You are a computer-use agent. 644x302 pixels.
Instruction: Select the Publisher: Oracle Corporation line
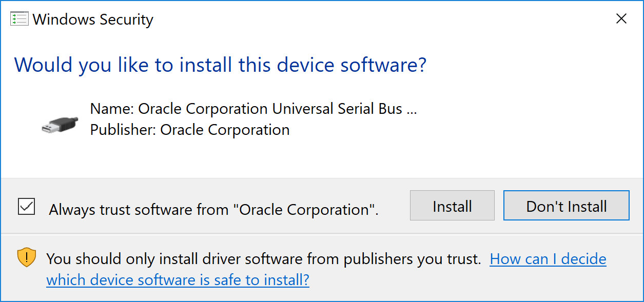pyautogui.click(x=190, y=130)
